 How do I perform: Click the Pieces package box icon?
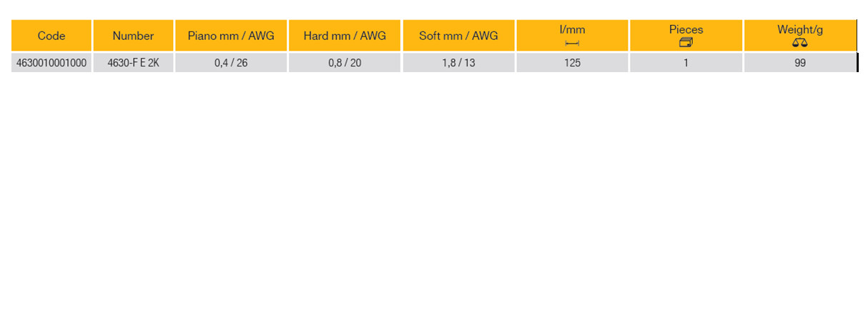pyautogui.click(x=686, y=43)
